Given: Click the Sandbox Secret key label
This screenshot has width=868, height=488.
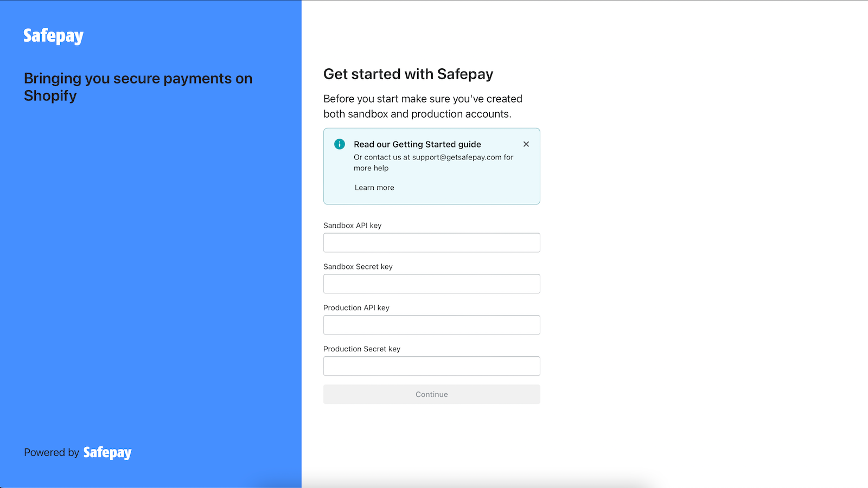Looking at the screenshot, I should point(358,267).
